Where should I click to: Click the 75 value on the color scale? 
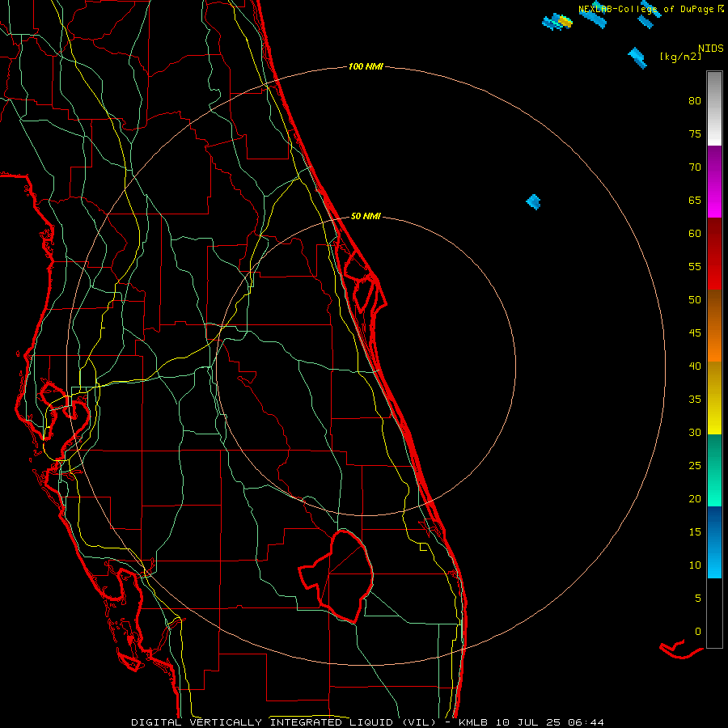[x=695, y=134]
